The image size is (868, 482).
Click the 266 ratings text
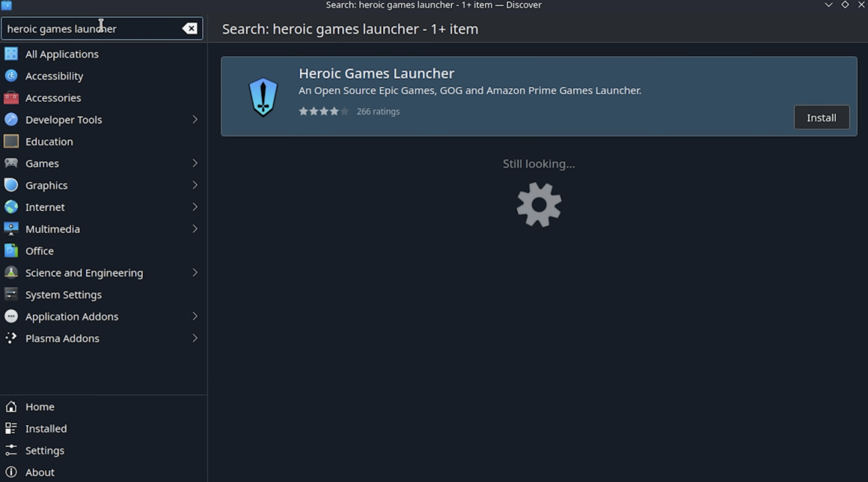click(x=378, y=112)
